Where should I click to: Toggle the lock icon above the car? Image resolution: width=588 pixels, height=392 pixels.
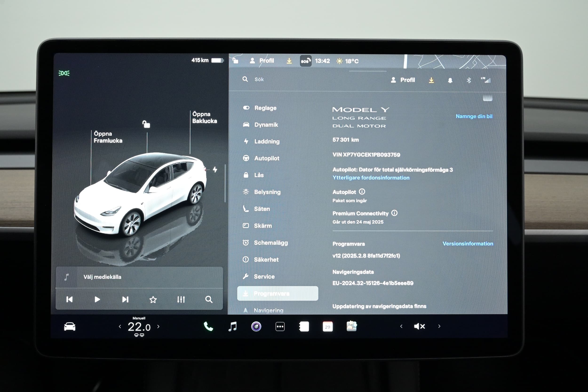pos(146,124)
